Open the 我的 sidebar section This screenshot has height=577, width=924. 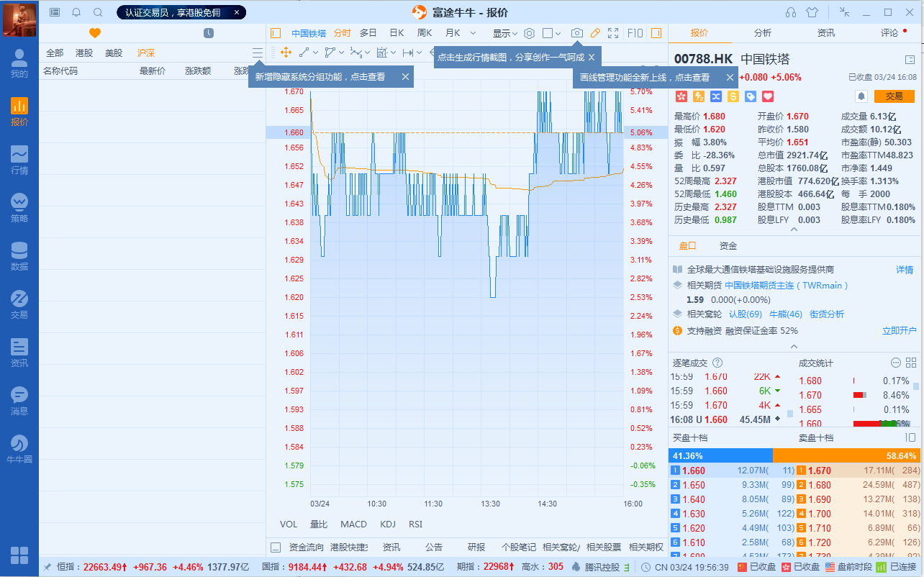pyautogui.click(x=19, y=63)
